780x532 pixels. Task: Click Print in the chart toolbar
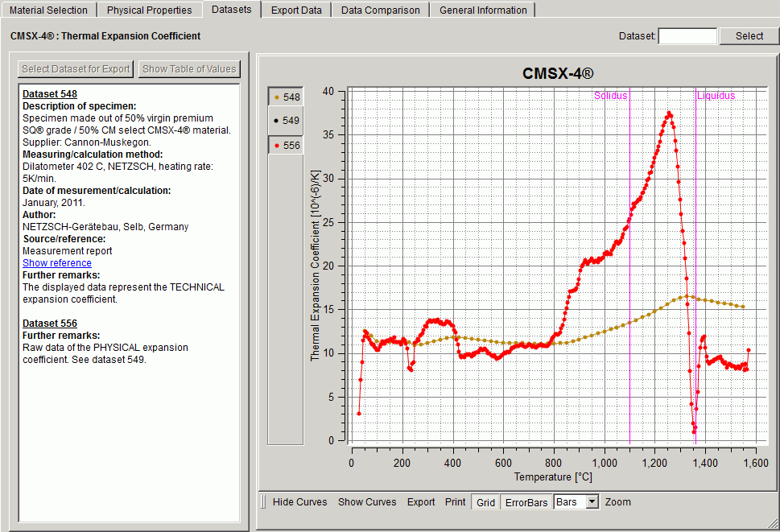click(x=455, y=502)
